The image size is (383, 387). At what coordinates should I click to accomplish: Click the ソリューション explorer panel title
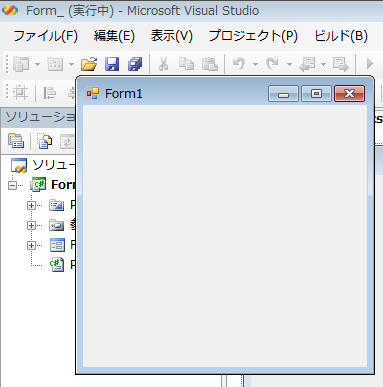(40, 117)
